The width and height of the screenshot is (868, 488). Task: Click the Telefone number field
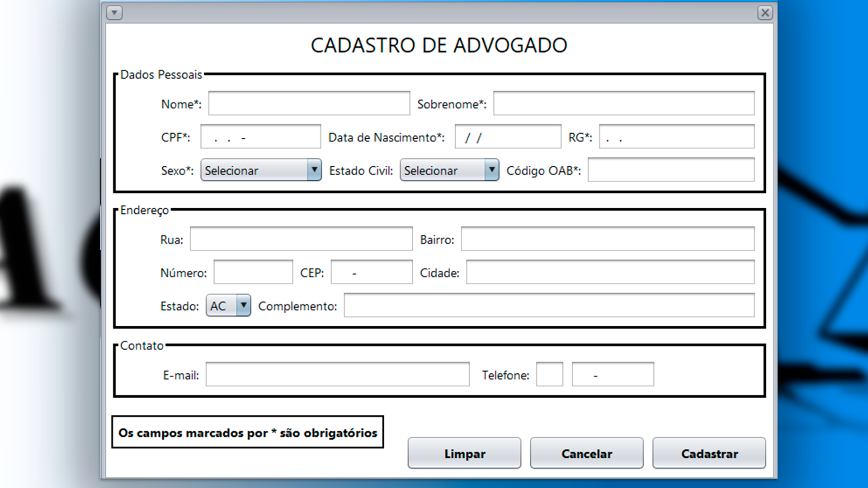613,374
